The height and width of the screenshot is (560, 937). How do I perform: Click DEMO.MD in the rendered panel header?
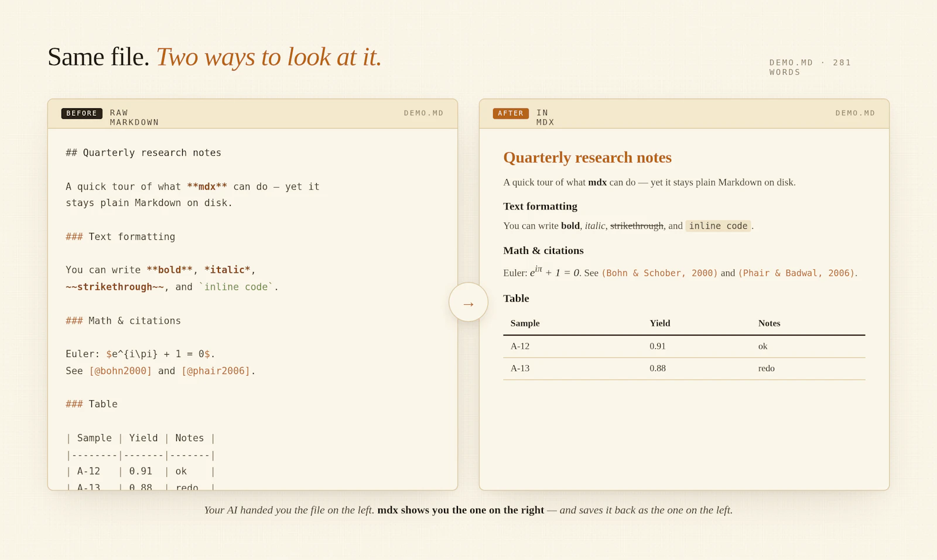point(855,113)
